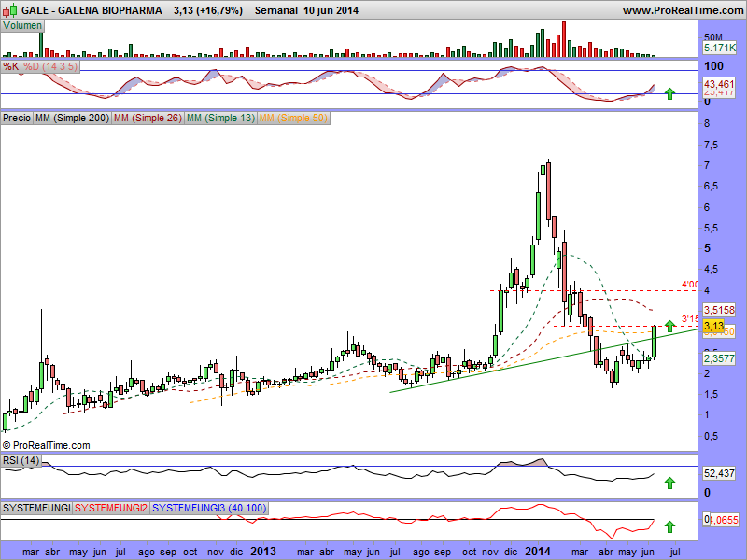Image resolution: width=747 pixels, height=560 pixels.
Task: Click the MM (Simple 13) label
Action: 220,118
